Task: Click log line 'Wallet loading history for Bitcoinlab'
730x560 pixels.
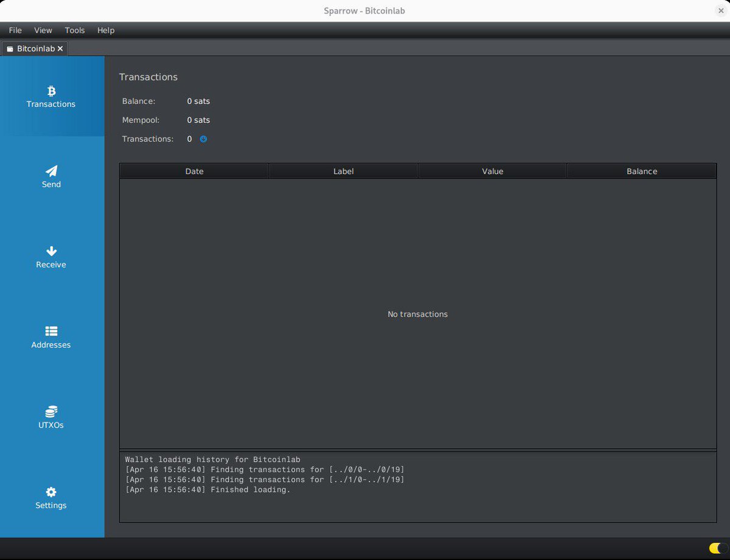Action: (x=213, y=460)
